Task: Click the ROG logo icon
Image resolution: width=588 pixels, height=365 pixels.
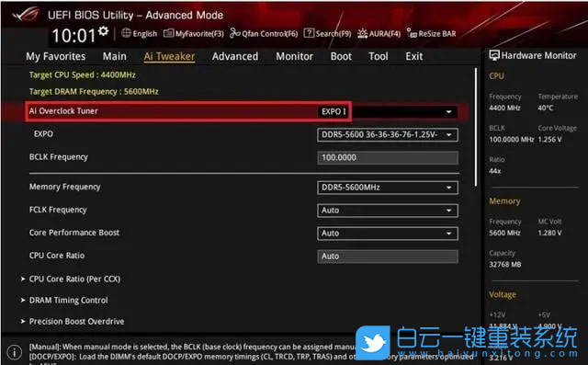Action: click(26, 15)
